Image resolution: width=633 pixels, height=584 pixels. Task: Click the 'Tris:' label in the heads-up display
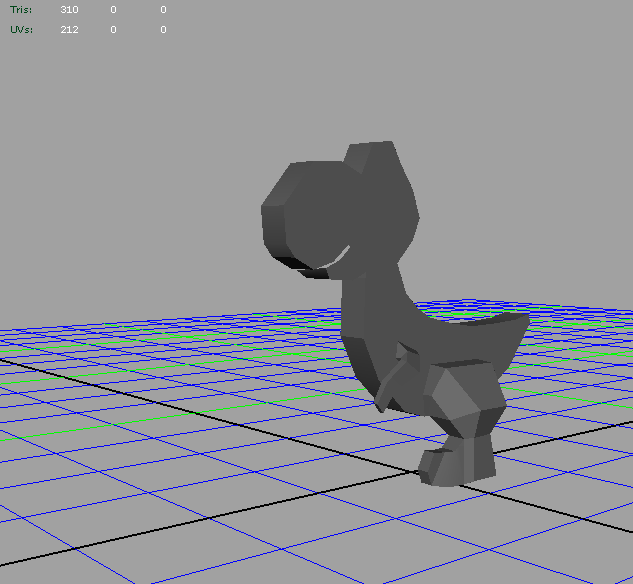point(21,10)
